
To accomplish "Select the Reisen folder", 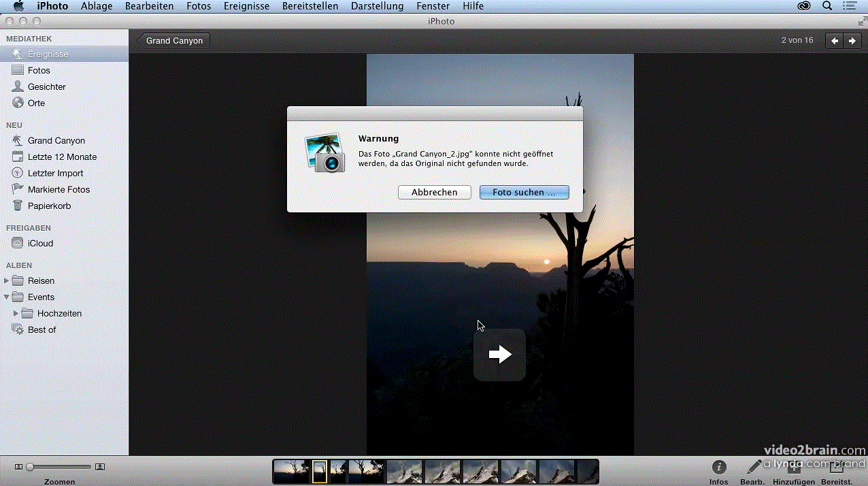I will coord(64,280).
